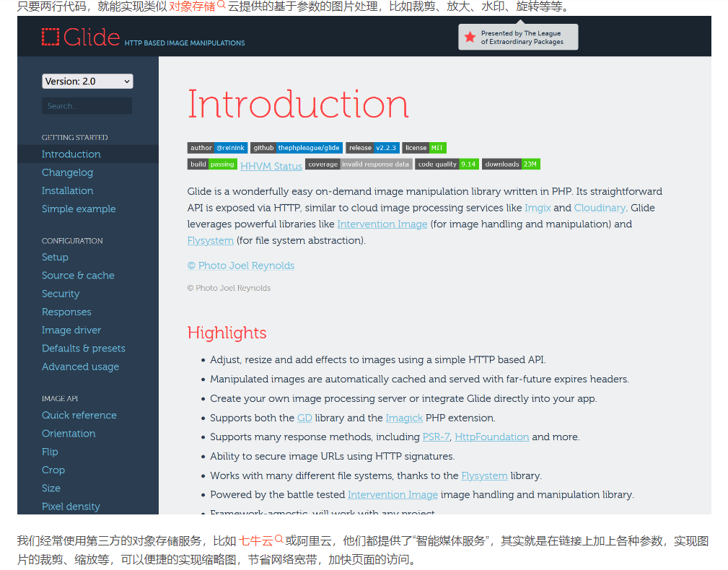The height and width of the screenshot is (570, 728).
Task: Click the HHVM Status link
Action: [x=271, y=166]
